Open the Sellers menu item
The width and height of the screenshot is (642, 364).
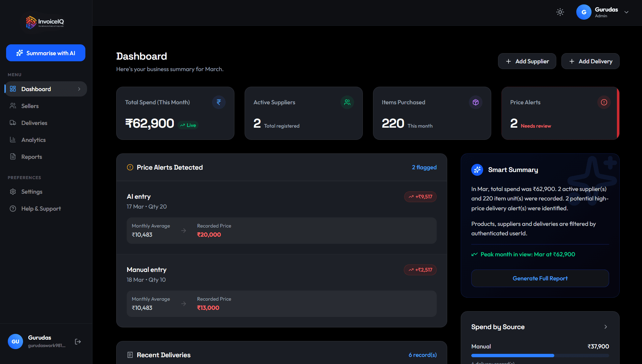tap(30, 106)
